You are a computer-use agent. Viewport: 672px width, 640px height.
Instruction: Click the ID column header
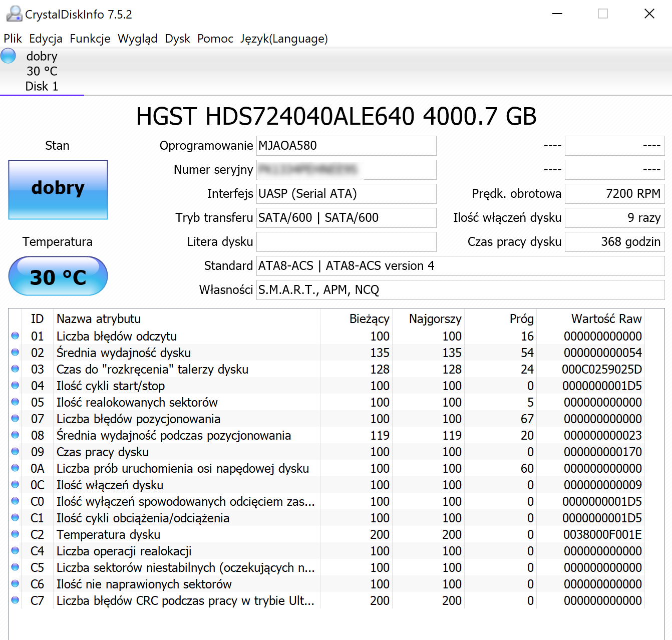[x=37, y=319]
